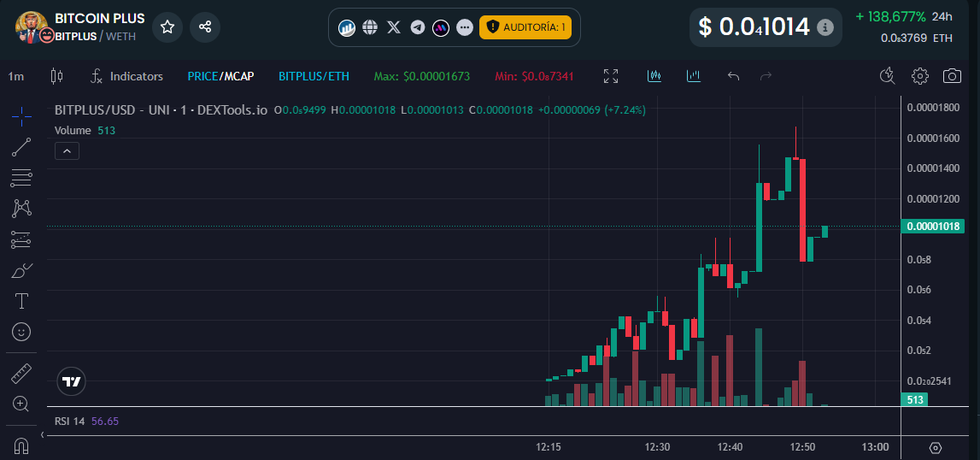Open the candlestick chart style selector
980x460 pixels.
coord(56,76)
